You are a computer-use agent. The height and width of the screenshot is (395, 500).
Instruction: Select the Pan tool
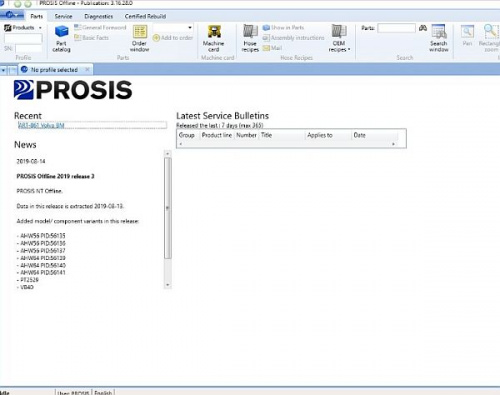click(467, 36)
